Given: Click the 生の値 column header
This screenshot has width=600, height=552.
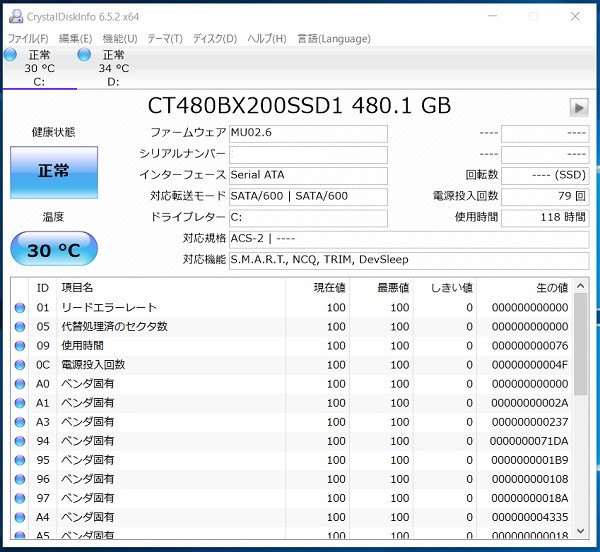Looking at the screenshot, I should [x=524, y=288].
